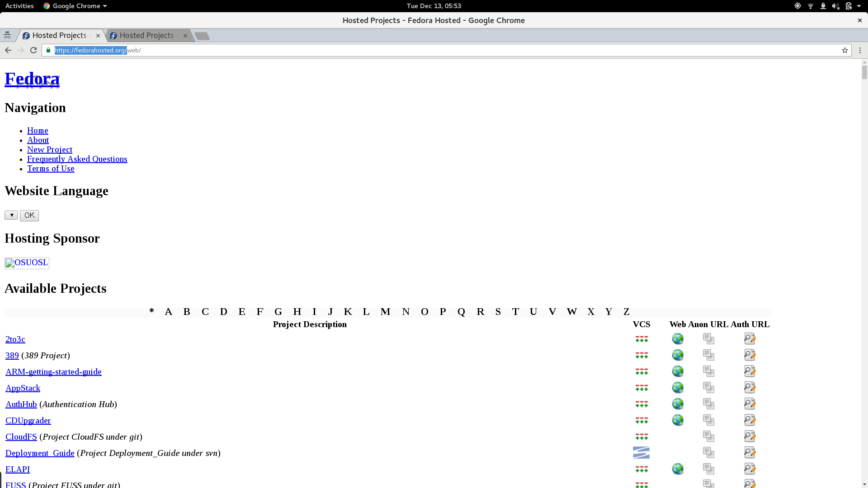Screen dimensions: 868x488
Task: Click auth URL icon for CloudFS
Action: click(x=750, y=436)
